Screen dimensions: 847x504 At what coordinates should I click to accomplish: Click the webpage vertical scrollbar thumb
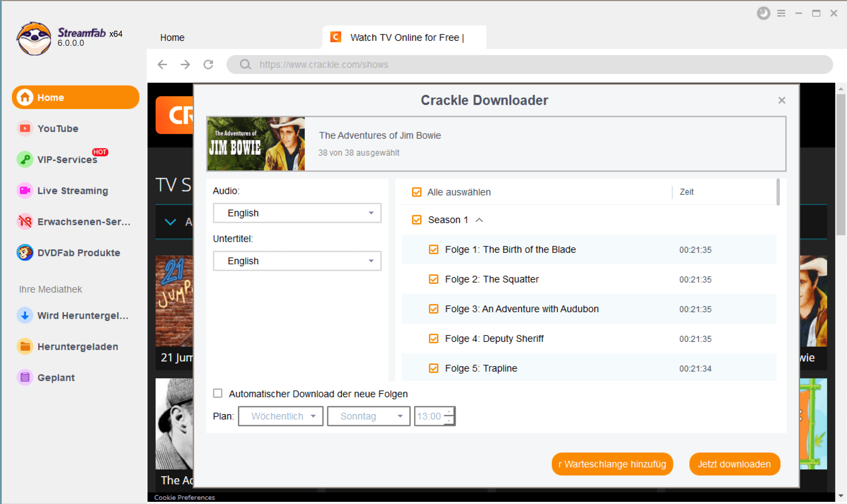(x=841, y=164)
